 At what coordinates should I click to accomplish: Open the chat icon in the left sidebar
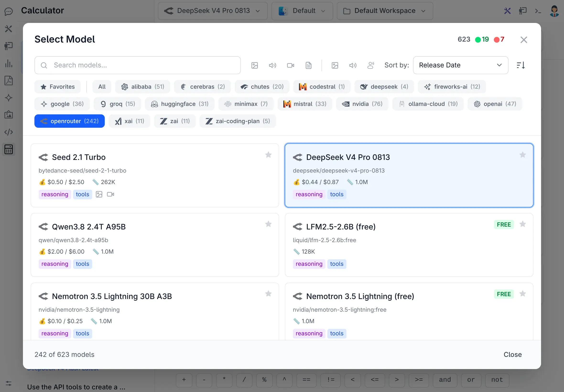tap(9, 11)
